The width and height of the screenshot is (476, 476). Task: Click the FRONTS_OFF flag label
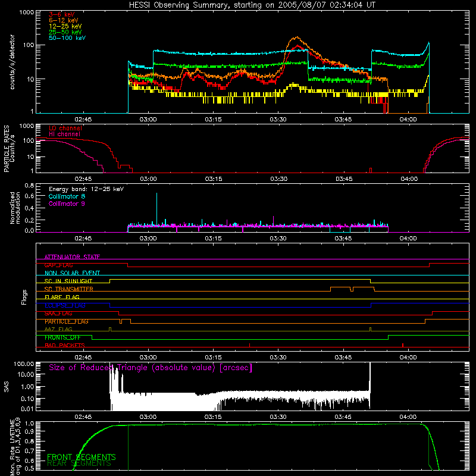click(x=62, y=337)
